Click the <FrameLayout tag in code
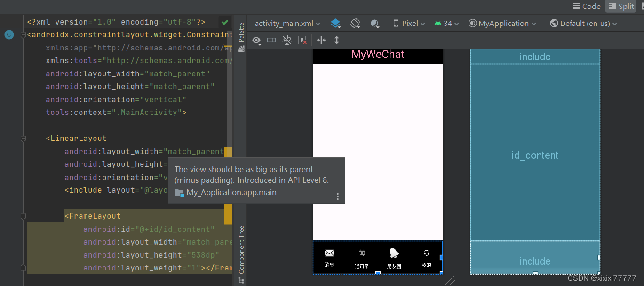 (x=93, y=216)
